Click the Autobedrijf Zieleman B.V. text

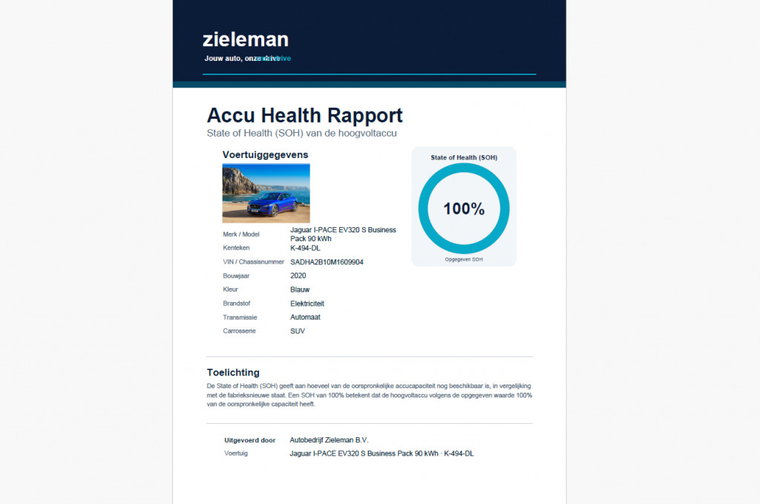pyautogui.click(x=329, y=440)
